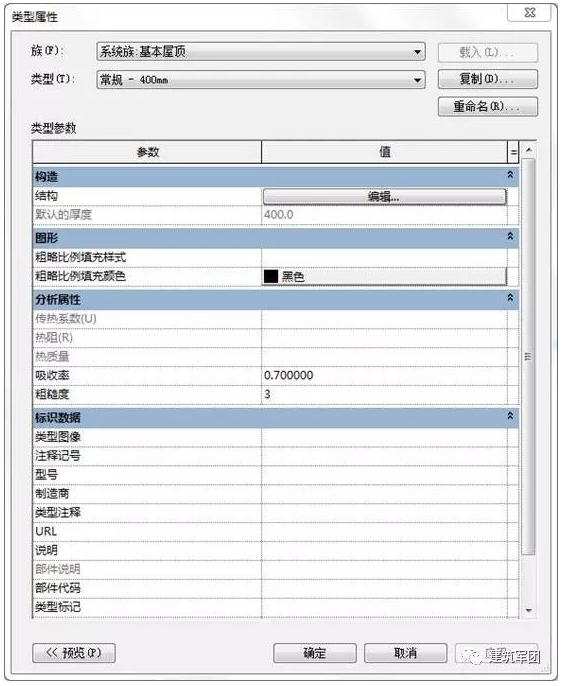Collapse the 图形 section
The height and width of the screenshot is (686, 561).
pyautogui.click(x=510, y=236)
